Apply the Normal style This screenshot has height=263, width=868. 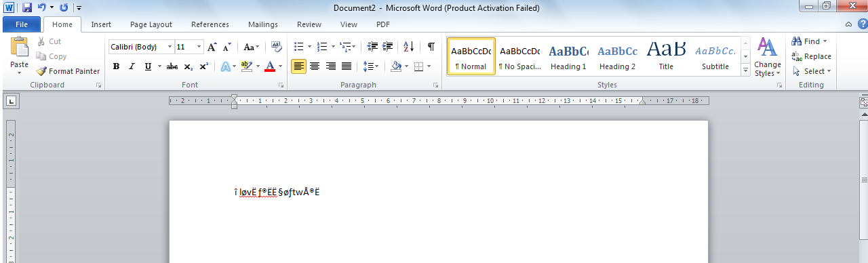click(471, 56)
